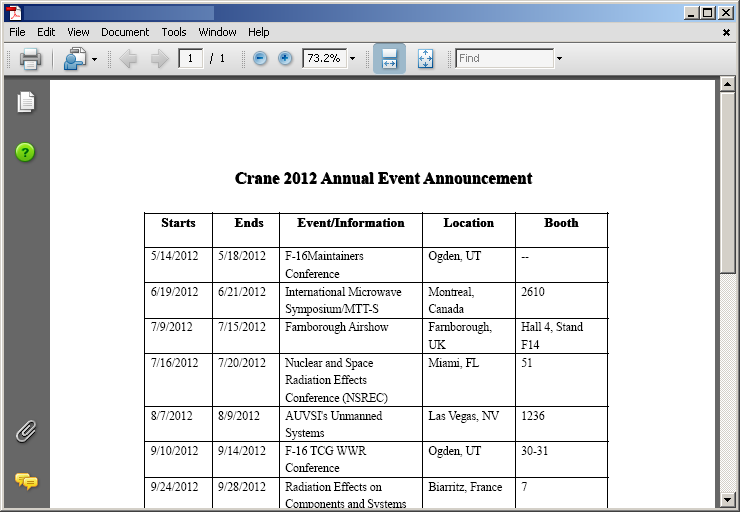
Task: Open the Edit menu
Action: [x=46, y=32]
